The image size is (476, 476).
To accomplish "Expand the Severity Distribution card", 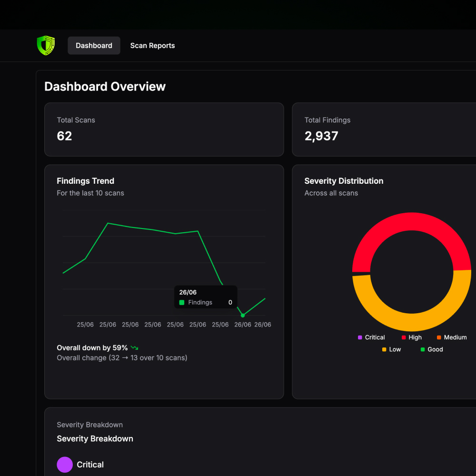I will [x=344, y=181].
